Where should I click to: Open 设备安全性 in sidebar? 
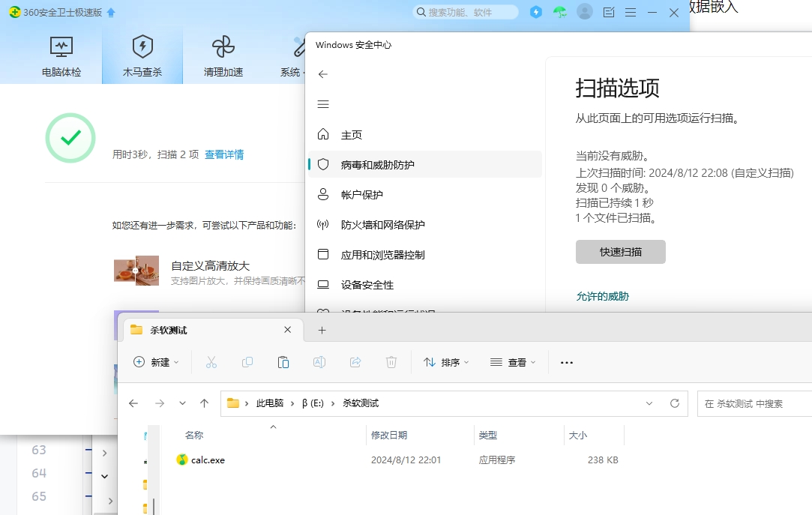point(424,285)
